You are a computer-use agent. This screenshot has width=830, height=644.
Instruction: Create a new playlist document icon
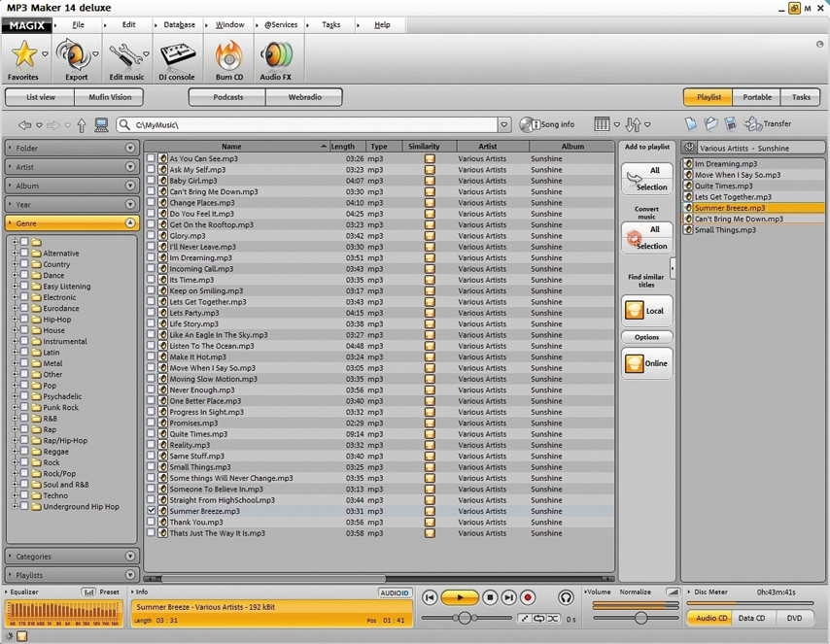[691, 123]
